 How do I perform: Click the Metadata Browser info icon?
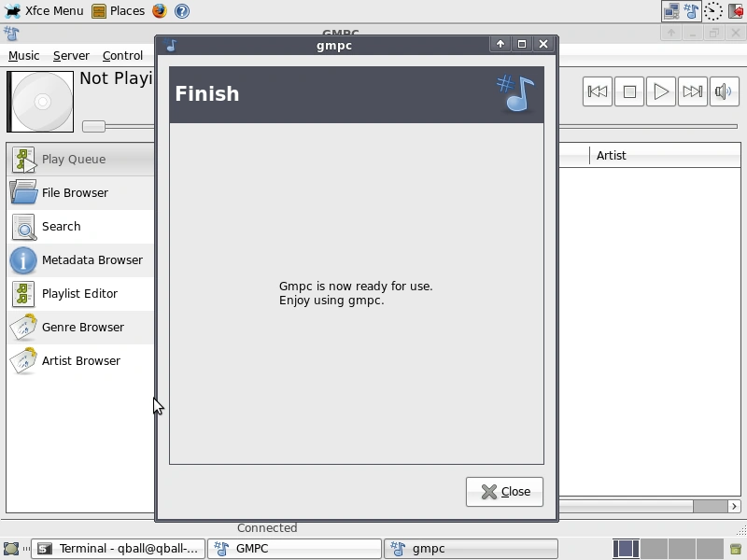(x=22, y=260)
